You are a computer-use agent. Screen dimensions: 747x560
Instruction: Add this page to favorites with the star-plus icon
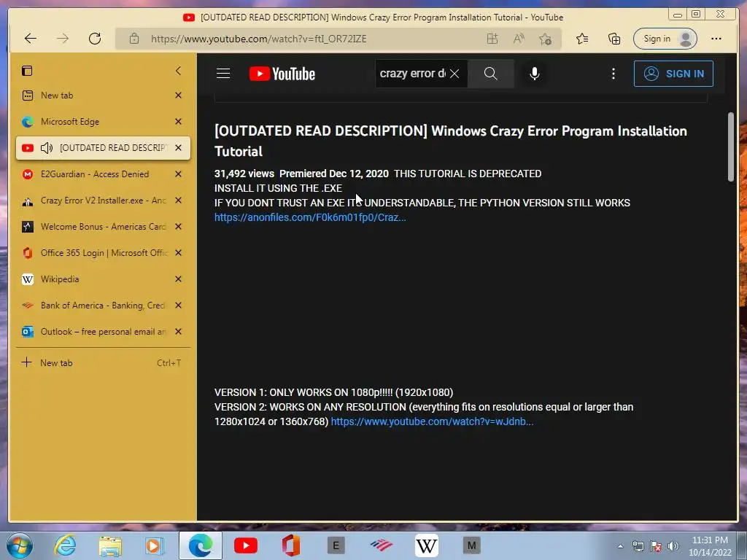(546, 39)
